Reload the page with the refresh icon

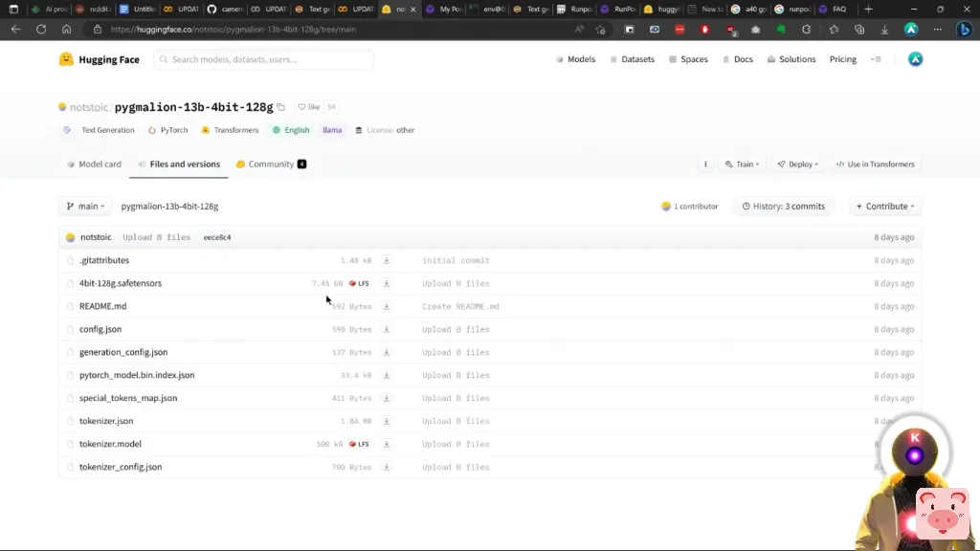pyautogui.click(x=41, y=30)
